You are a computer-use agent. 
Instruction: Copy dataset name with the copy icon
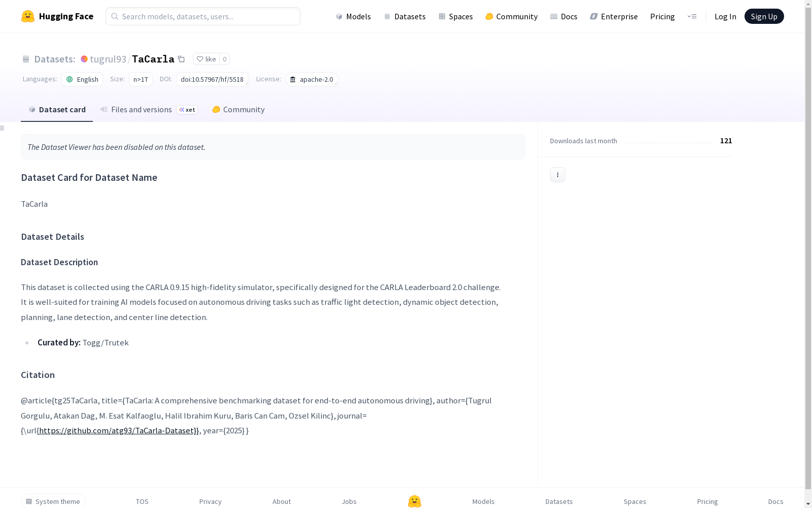click(181, 59)
